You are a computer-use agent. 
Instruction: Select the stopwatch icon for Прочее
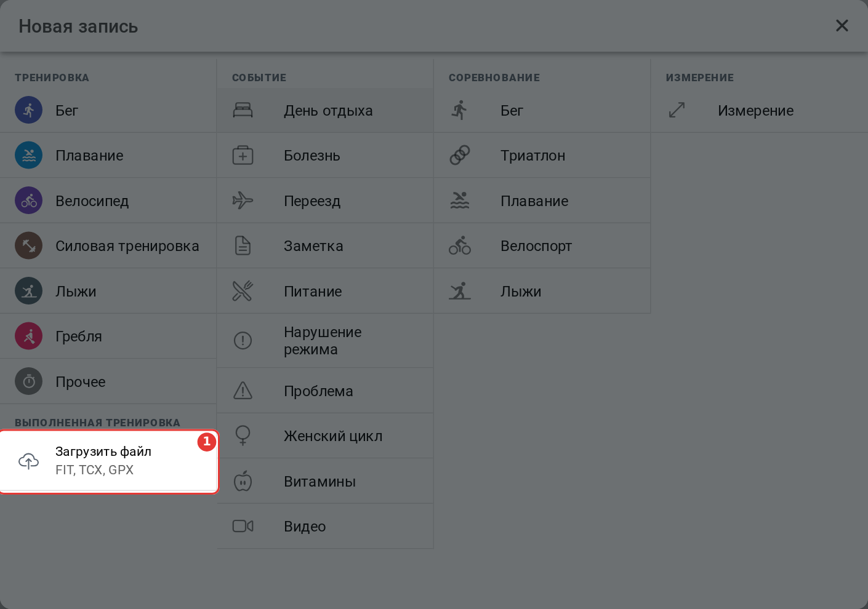click(29, 381)
